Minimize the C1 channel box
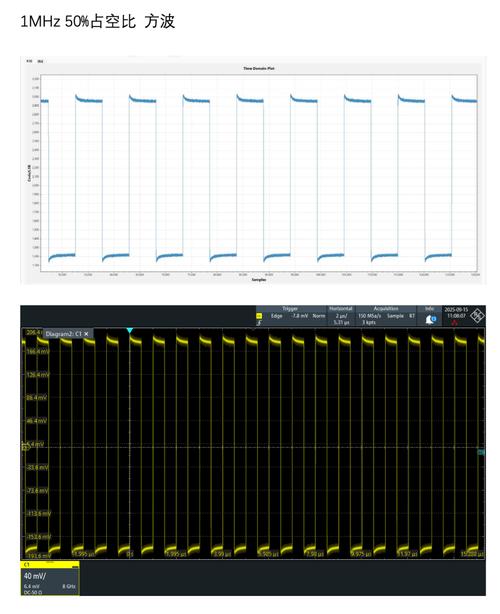The image size is (500, 614). (x=75, y=567)
